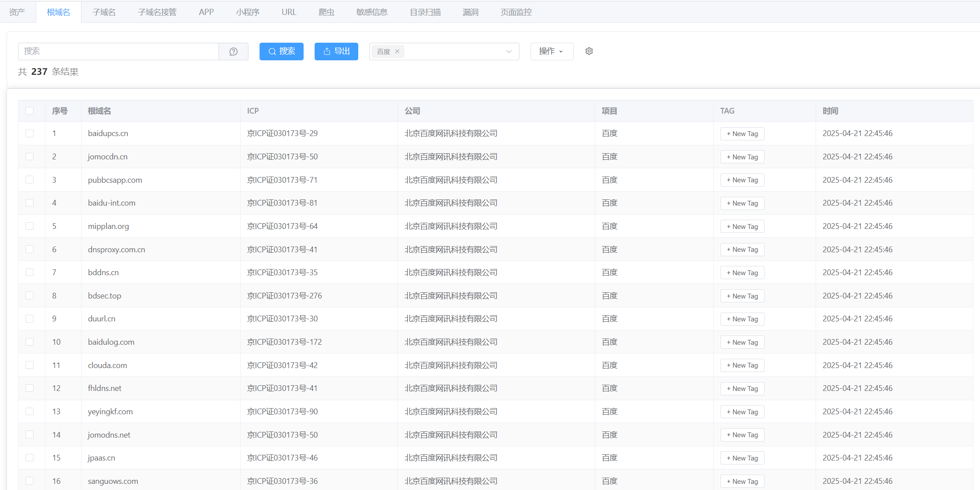
Task: Click domain name dnsproxy.com.cn
Action: (116, 249)
